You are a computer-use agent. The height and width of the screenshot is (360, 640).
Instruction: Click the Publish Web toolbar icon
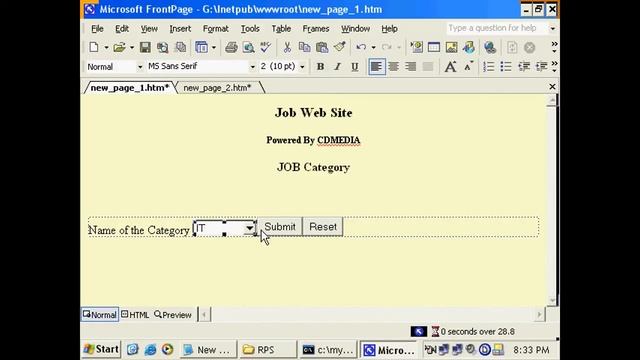pos(180,47)
